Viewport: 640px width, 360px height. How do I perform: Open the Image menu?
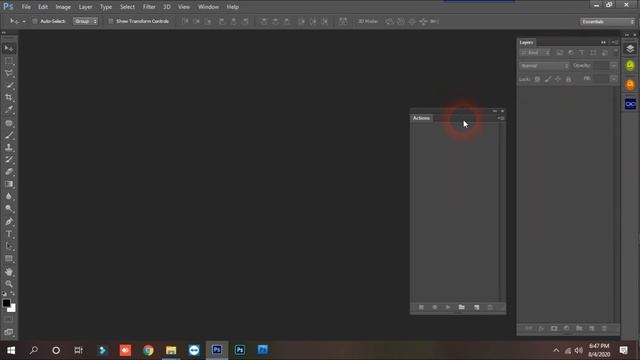(x=63, y=7)
